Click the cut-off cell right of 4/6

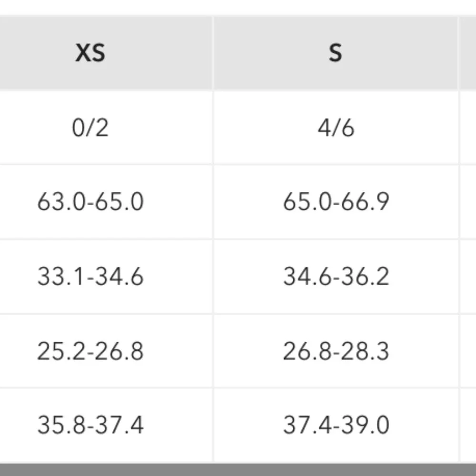tap(468, 128)
